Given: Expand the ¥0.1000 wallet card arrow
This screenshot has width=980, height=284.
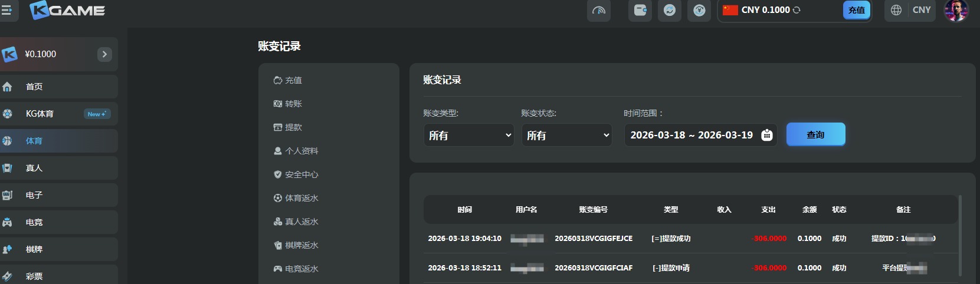Looking at the screenshot, I should [104, 54].
